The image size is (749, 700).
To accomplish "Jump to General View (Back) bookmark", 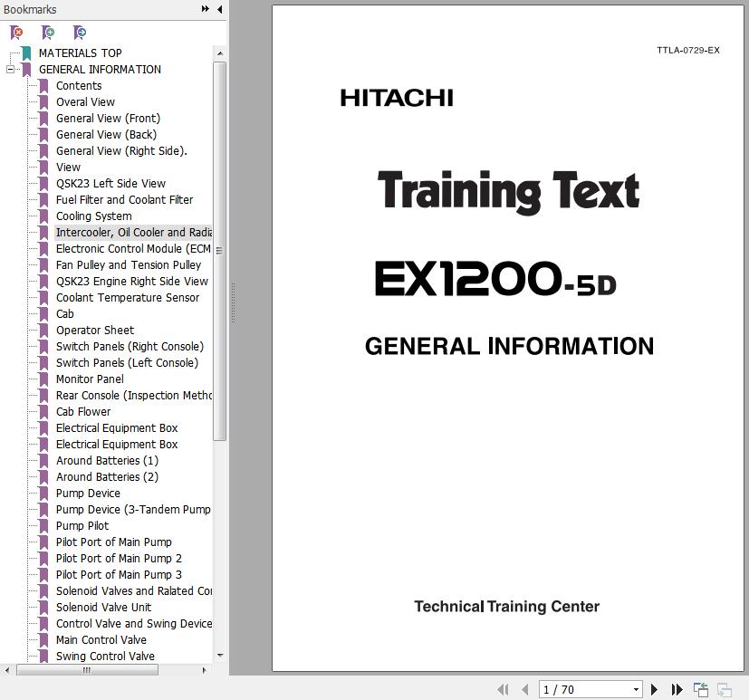I will (x=106, y=134).
